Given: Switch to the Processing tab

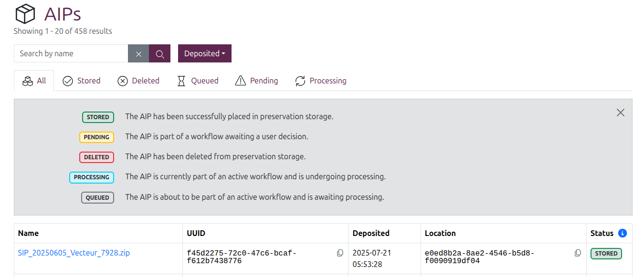Looking at the screenshot, I should 321,81.
